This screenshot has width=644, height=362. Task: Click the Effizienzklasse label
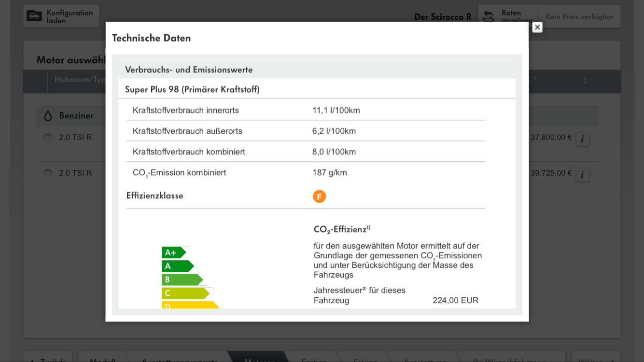(155, 195)
